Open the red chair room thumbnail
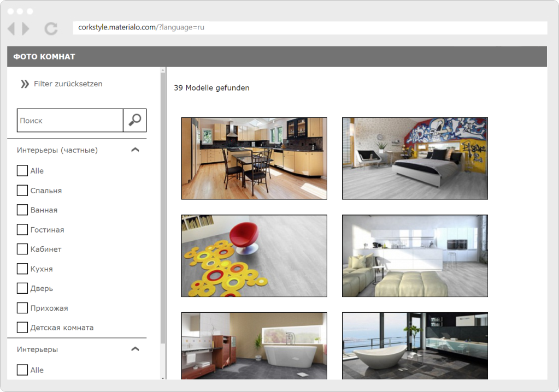The image size is (559, 392). (x=254, y=256)
